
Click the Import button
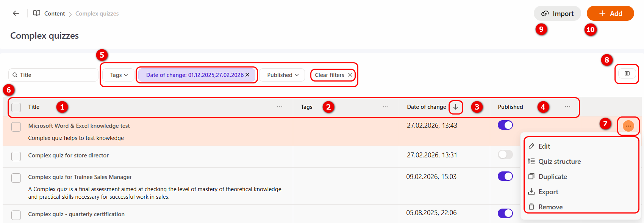(557, 14)
